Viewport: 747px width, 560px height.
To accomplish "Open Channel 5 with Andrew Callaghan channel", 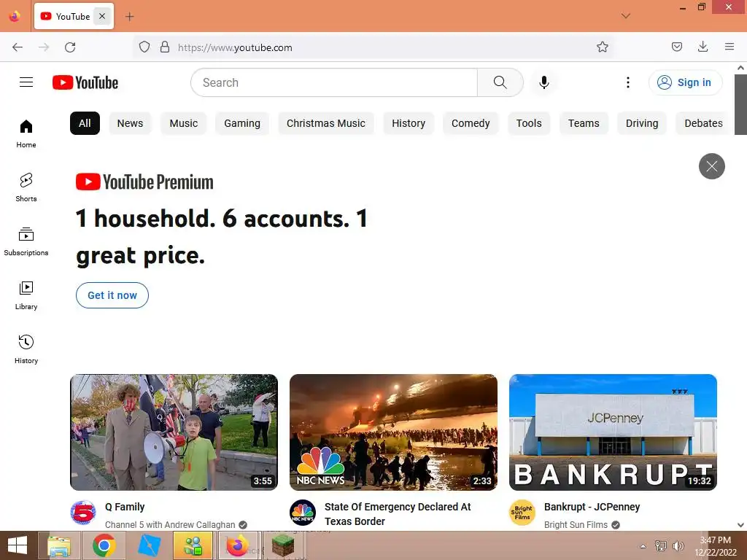I will [x=170, y=524].
